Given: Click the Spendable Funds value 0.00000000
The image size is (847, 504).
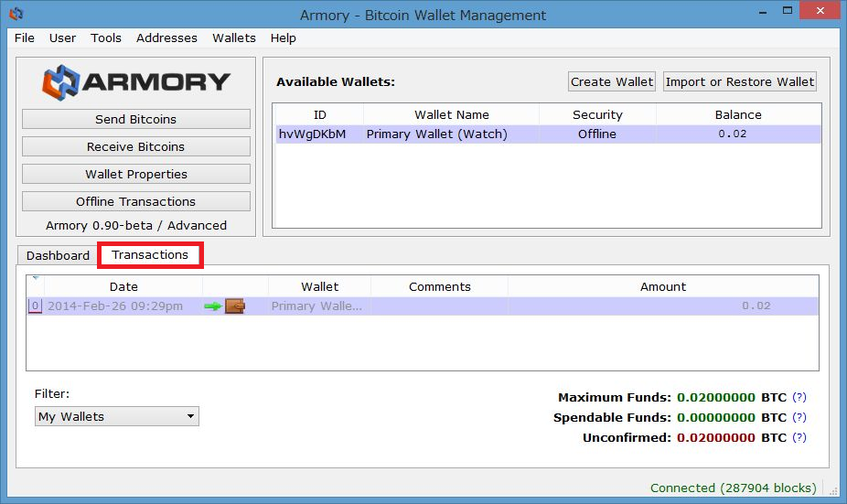Looking at the screenshot, I should coord(715,418).
